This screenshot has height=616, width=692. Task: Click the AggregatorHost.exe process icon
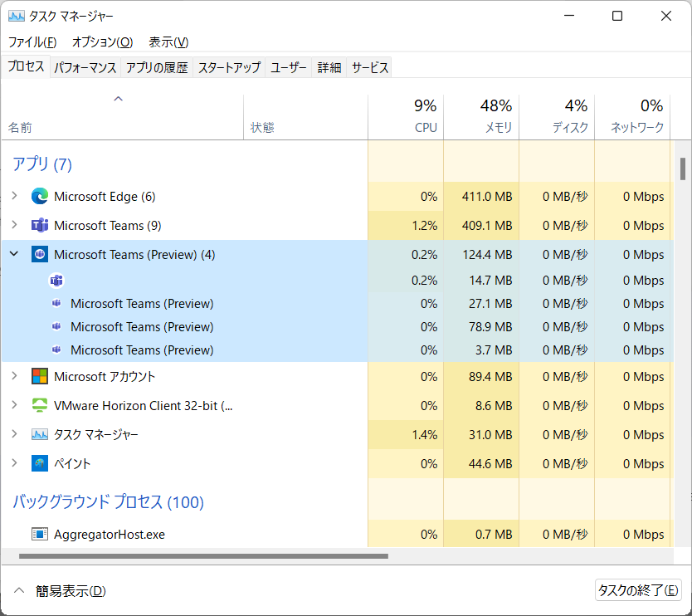[x=40, y=535]
